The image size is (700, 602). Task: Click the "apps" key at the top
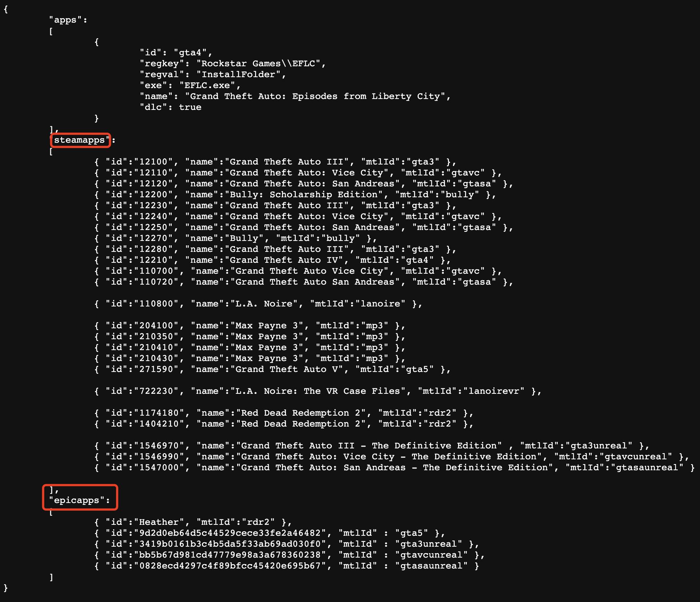(x=65, y=20)
